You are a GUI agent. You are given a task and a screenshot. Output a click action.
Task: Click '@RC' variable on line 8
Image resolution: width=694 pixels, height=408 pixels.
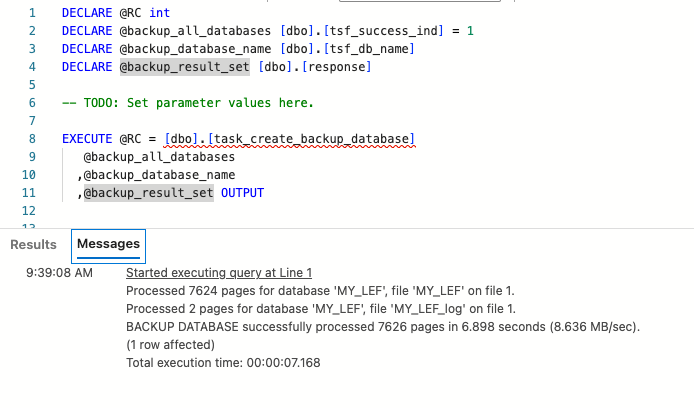coord(130,139)
